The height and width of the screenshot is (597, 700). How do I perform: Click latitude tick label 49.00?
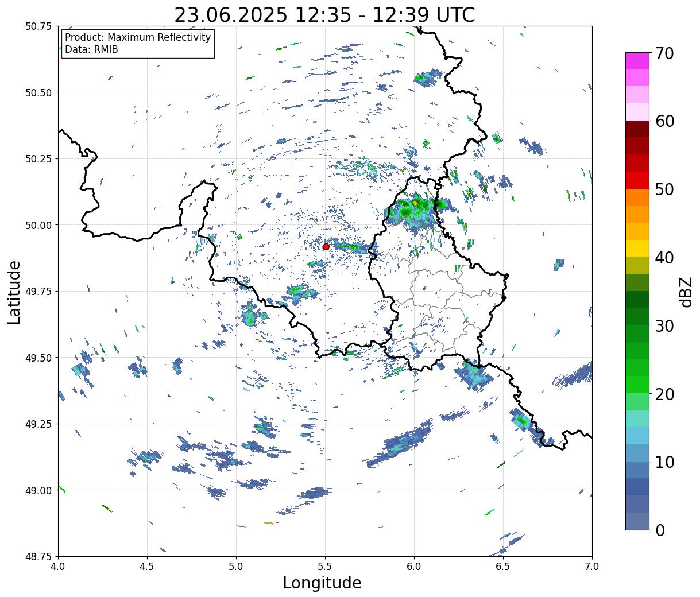(x=38, y=490)
